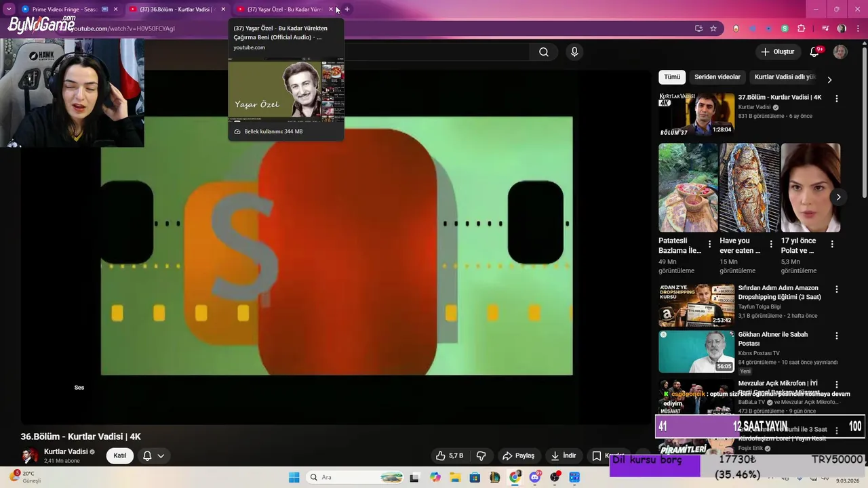Open the media controls icon in Chrome toolbar

[x=825, y=28]
